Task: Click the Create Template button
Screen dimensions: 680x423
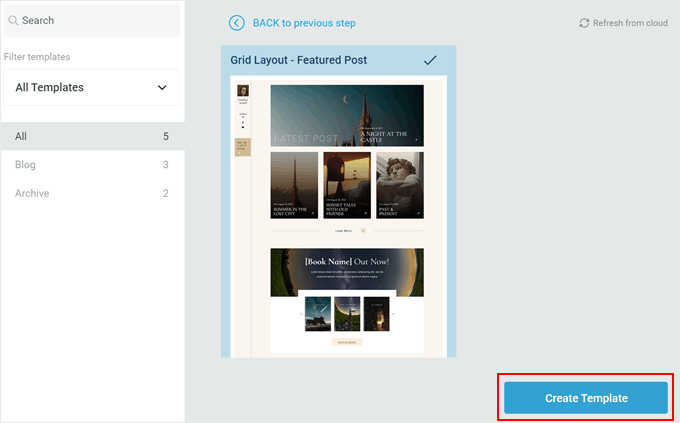Action: [x=586, y=398]
